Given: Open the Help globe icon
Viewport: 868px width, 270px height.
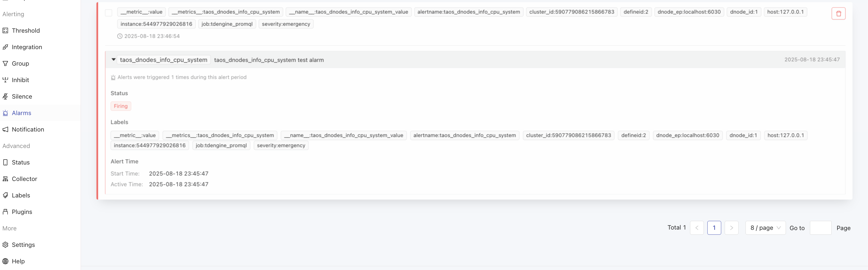Looking at the screenshot, I should click(x=5, y=262).
